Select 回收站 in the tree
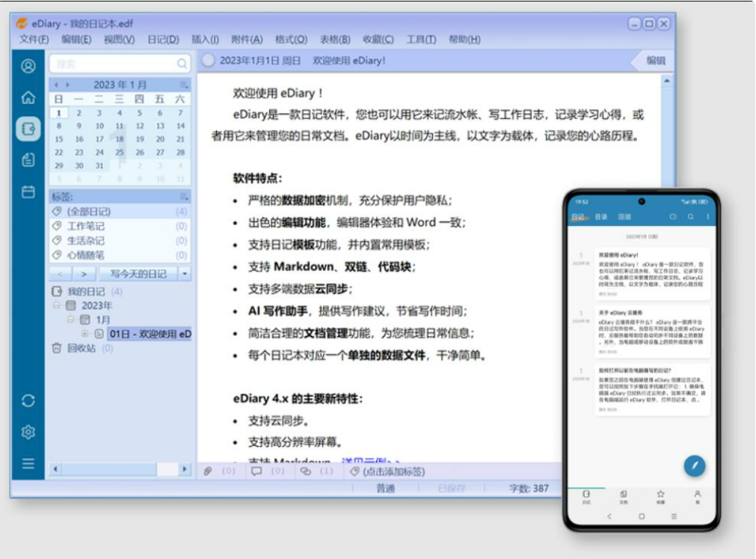This screenshot has height=559, width=756. point(81,348)
